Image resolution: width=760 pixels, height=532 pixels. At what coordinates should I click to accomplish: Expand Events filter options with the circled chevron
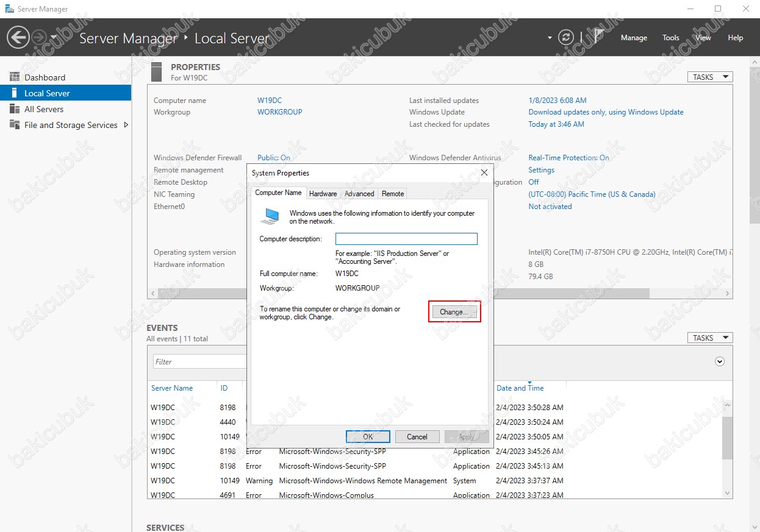coord(720,361)
